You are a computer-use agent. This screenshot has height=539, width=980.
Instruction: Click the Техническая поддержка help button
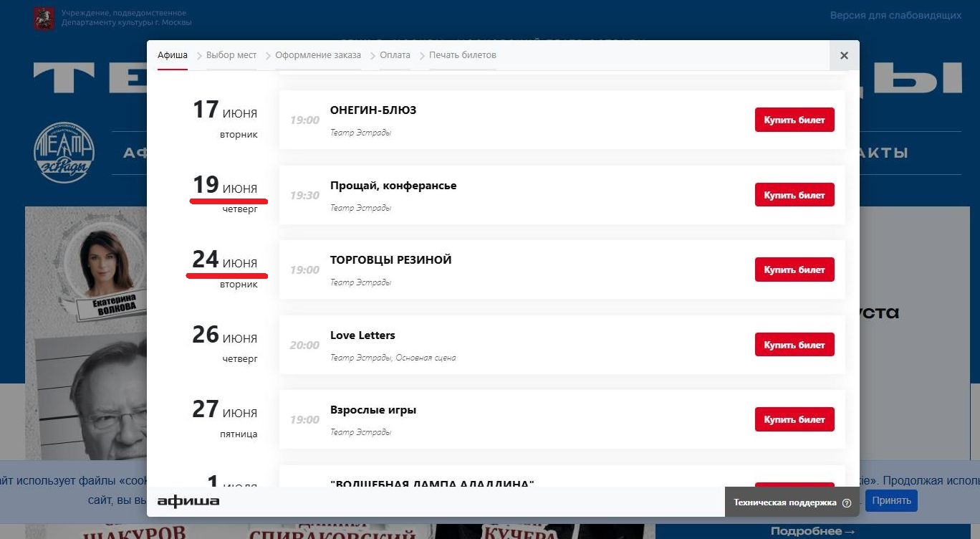pyautogui.click(x=792, y=502)
